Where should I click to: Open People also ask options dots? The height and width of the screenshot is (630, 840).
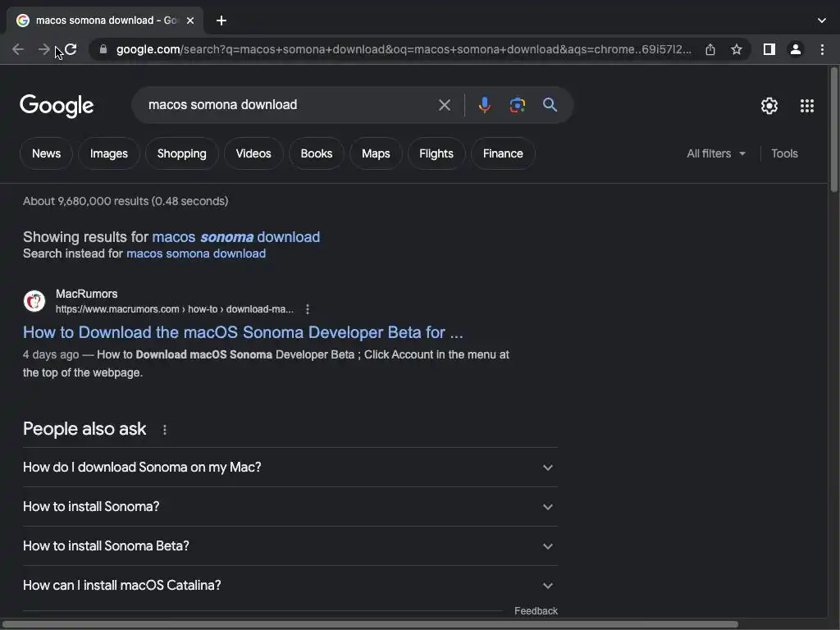click(164, 430)
